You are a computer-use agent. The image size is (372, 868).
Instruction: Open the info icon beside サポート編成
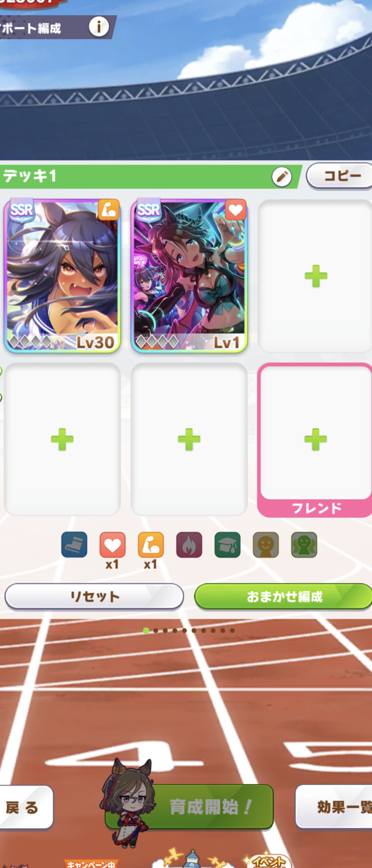click(x=99, y=27)
